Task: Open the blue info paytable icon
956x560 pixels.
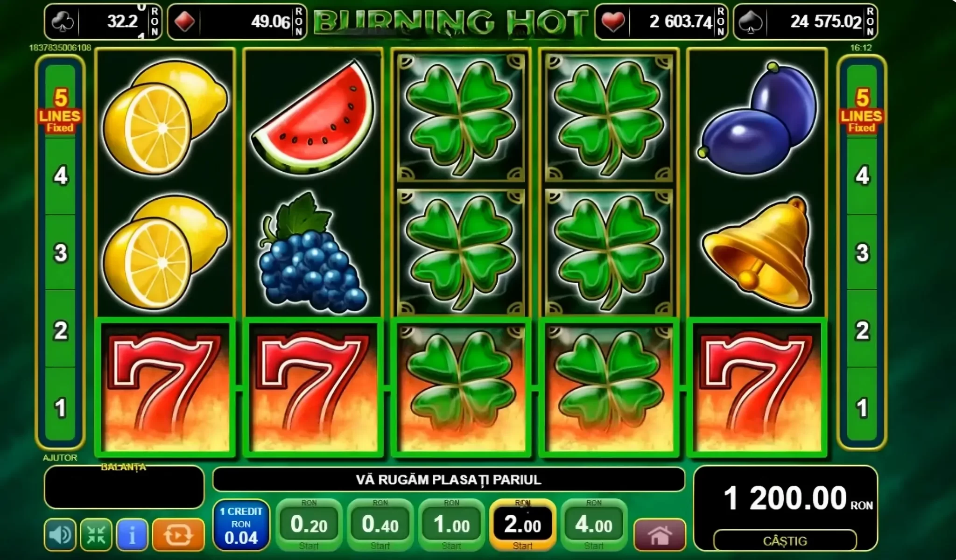Action: click(x=132, y=534)
